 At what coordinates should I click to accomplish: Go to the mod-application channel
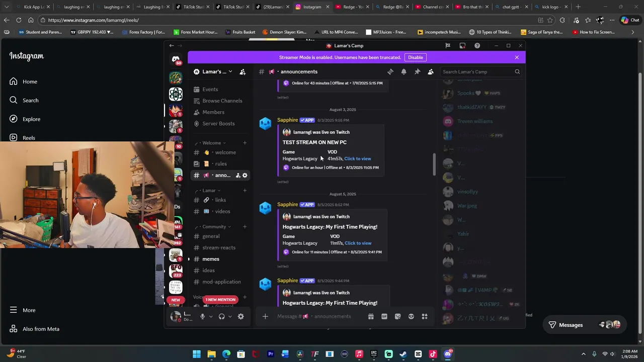click(x=220, y=282)
